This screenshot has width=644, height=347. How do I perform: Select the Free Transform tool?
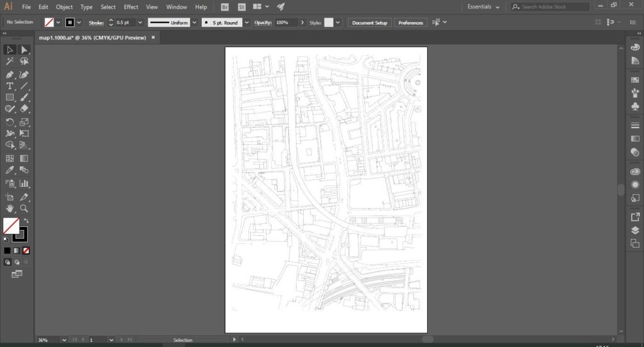pos(24,133)
